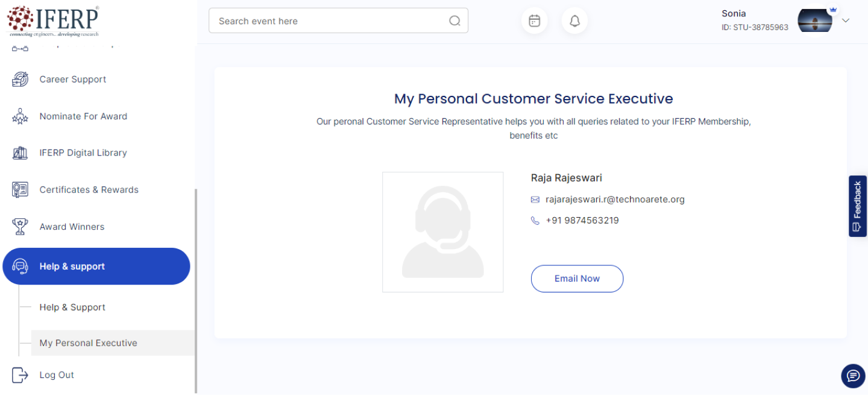Screen dimensions: 868x395
Task: Click the calendar icon in header
Action: coord(534,21)
